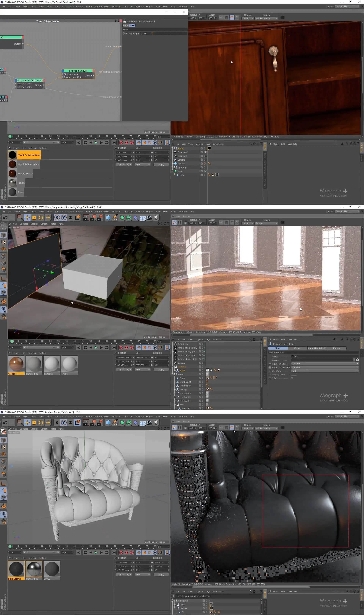The height and width of the screenshot is (615, 364).
Task: Toggle Arnold Sky enable checkmark
Action: (x=204, y=344)
